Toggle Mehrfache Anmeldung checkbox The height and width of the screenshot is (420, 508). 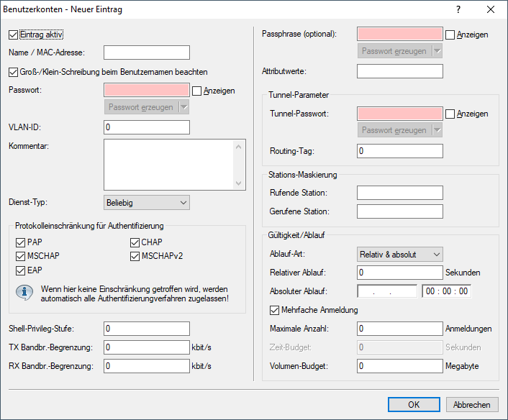tap(275, 310)
